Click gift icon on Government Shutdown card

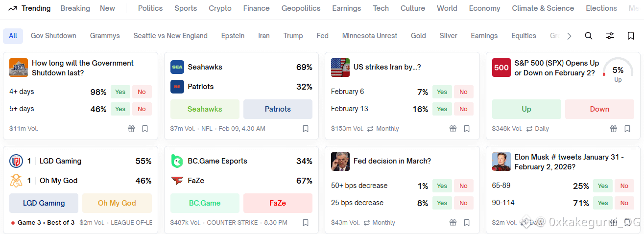click(x=131, y=129)
